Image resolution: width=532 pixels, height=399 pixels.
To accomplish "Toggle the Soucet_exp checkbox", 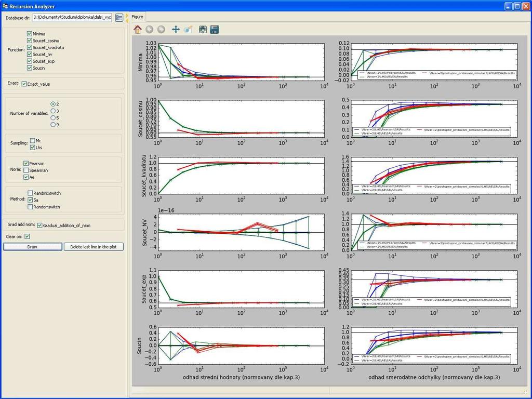I will (29, 61).
